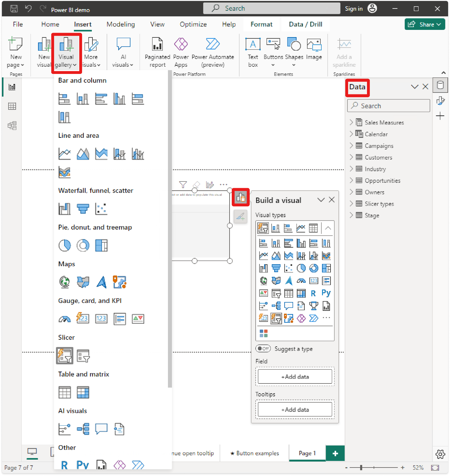This screenshot has width=450, height=476.
Task: Pick the ribbon chart in gallery
Action: tap(65, 172)
